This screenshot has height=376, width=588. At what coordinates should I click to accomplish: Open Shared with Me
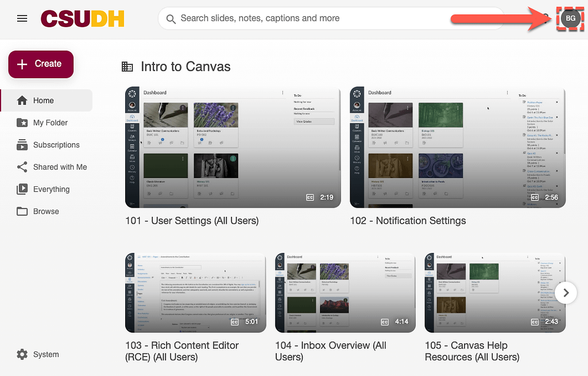[x=47, y=167]
